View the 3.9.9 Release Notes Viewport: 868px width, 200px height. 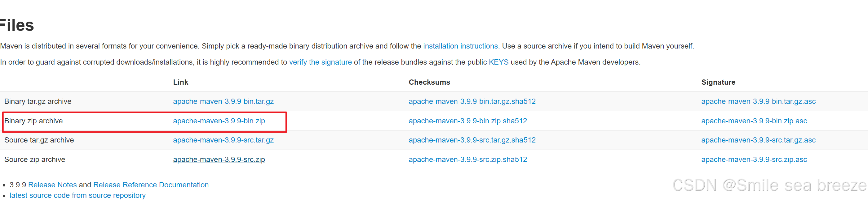point(52,185)
